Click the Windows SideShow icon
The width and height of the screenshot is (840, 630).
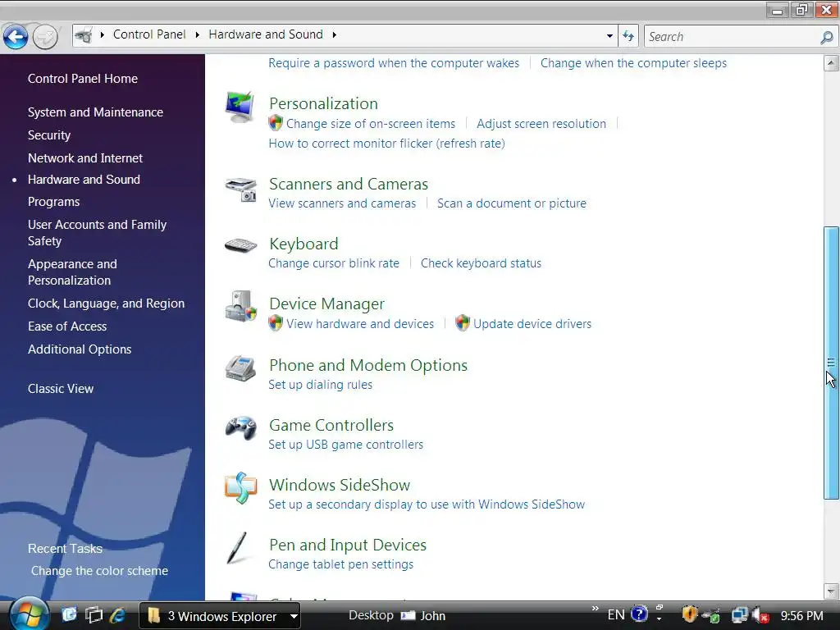(241, 488)
